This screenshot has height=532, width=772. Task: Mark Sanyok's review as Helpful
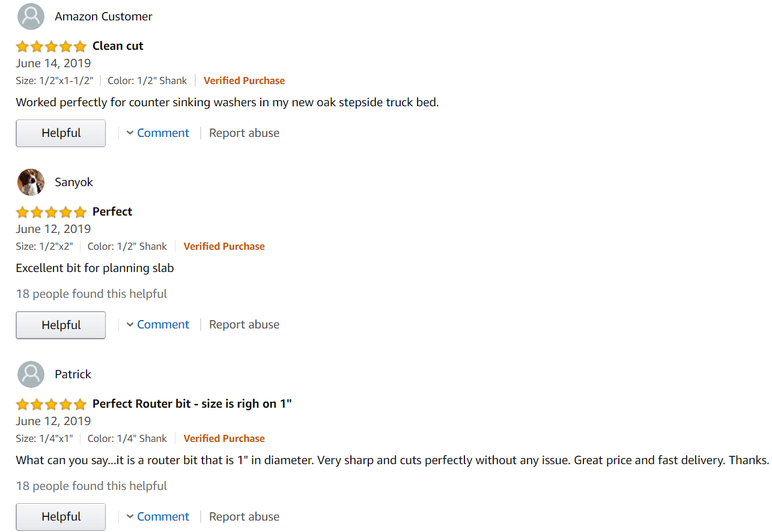pyautogui.click(x=61, y=325)
